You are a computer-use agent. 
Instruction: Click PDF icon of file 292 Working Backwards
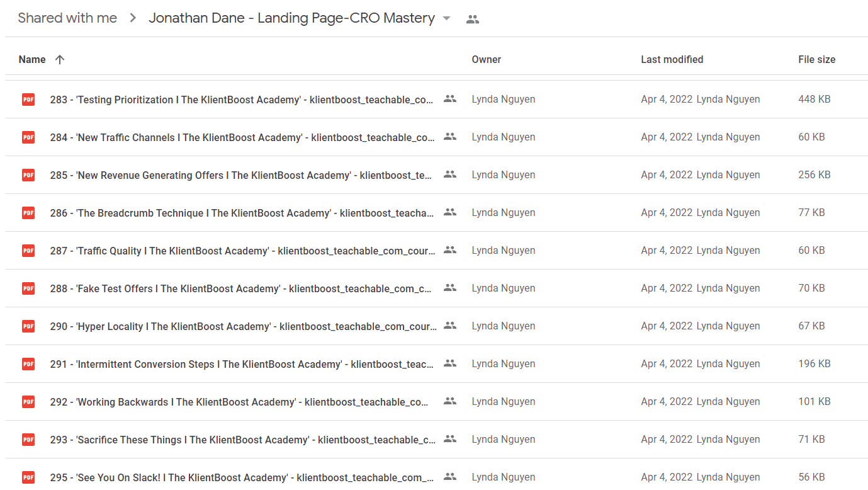28,402
